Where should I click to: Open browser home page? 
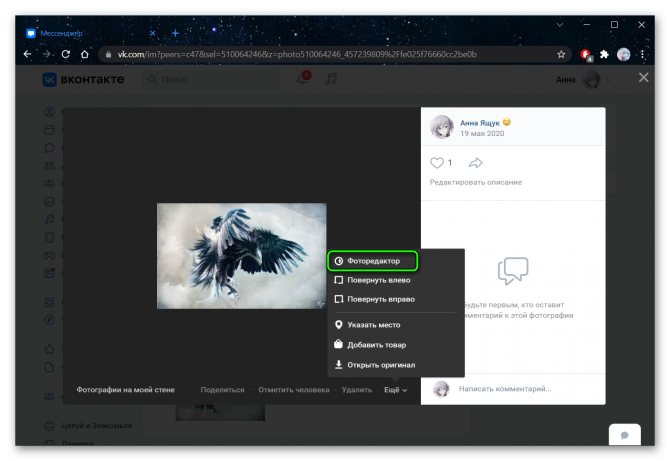coord(85,54)
